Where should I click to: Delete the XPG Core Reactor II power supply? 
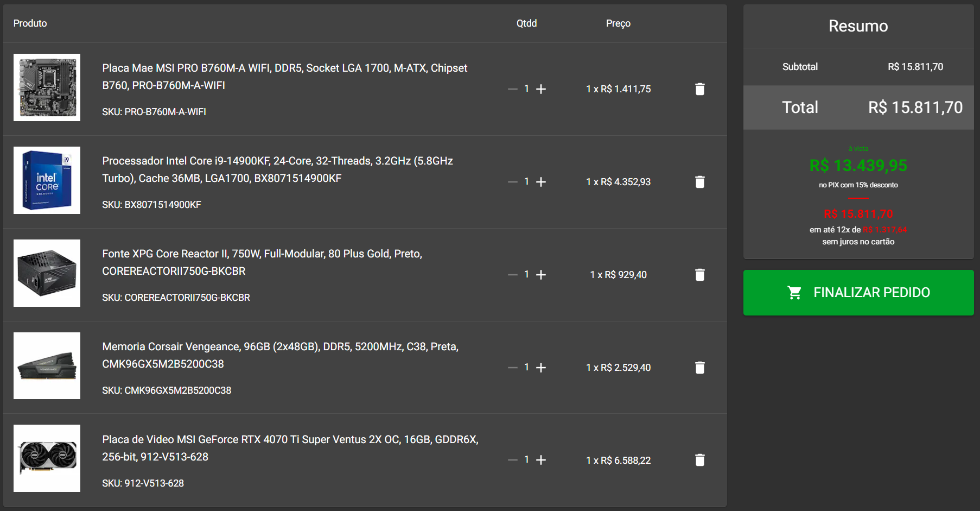(699, 275)
